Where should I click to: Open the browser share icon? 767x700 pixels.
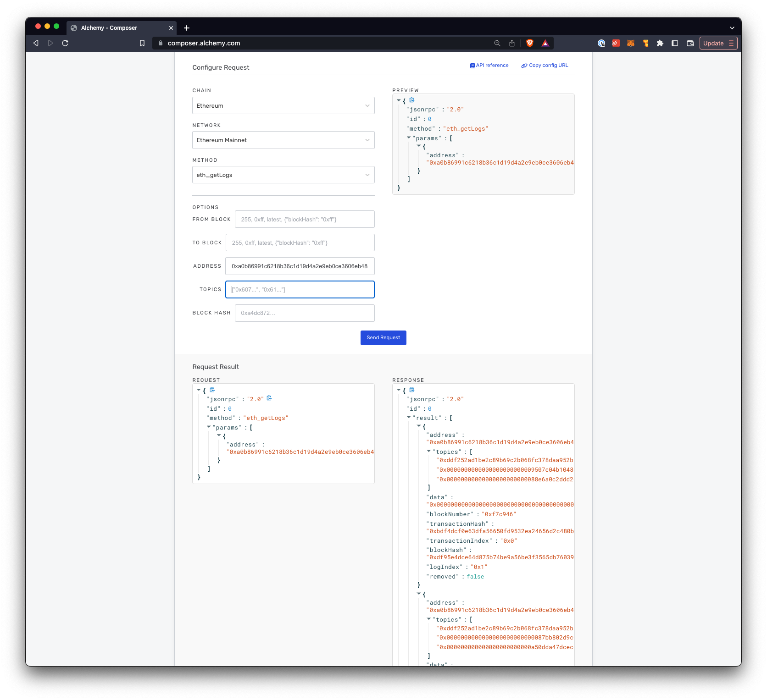tap(511, 43)
